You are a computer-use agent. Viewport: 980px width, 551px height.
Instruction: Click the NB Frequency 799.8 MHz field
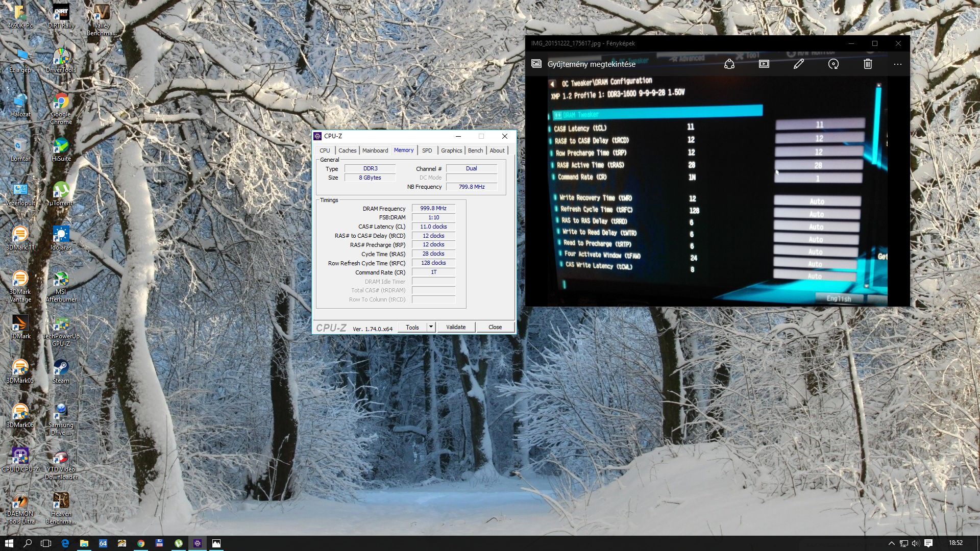[472, 187]
